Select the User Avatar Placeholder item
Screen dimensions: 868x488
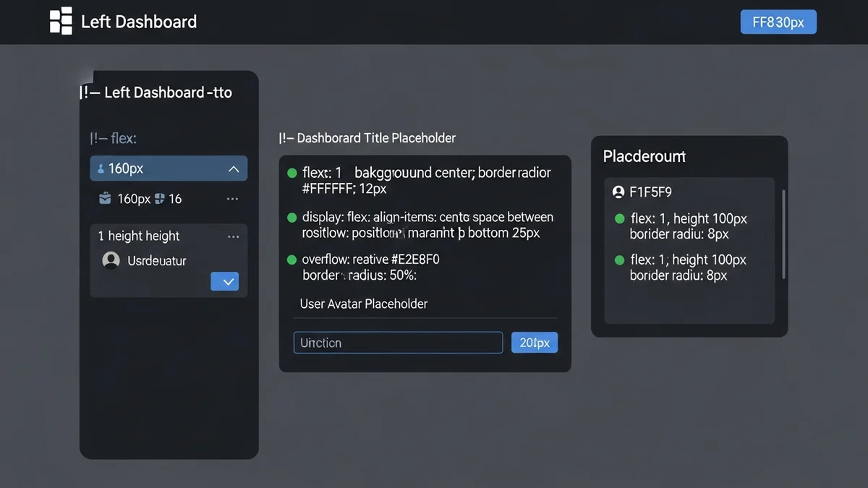point(364,304)
